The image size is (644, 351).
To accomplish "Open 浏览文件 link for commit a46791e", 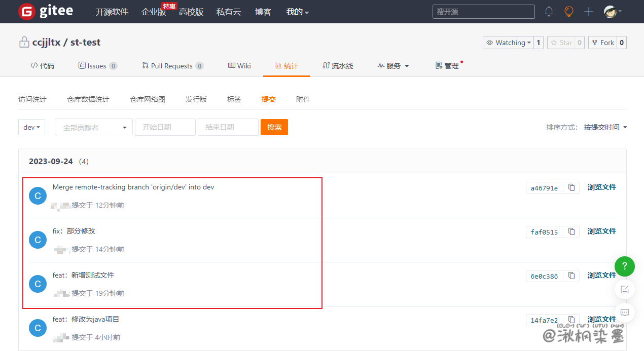I will (x=601, y=187).
